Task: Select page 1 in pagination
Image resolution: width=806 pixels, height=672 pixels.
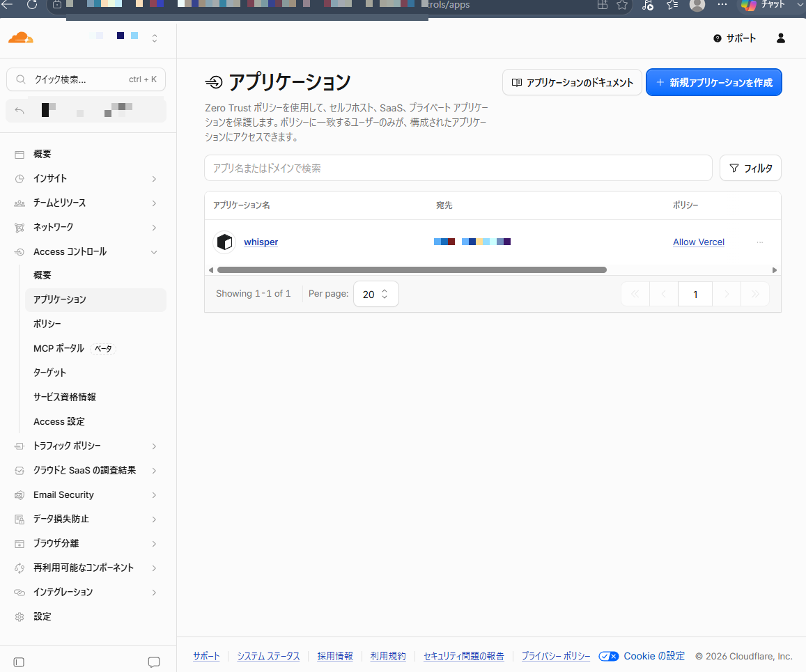Action: click(x=695, y=294)
